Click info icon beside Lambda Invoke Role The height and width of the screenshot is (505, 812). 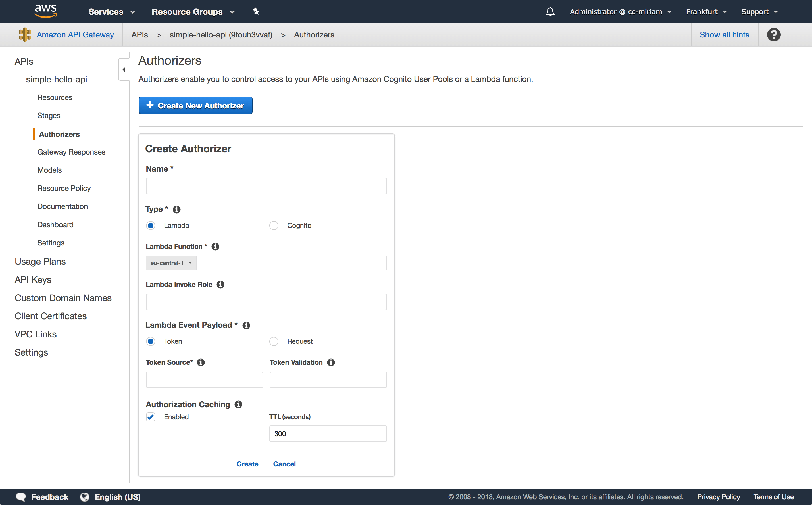pyautogui.click(x=220, y=285)
